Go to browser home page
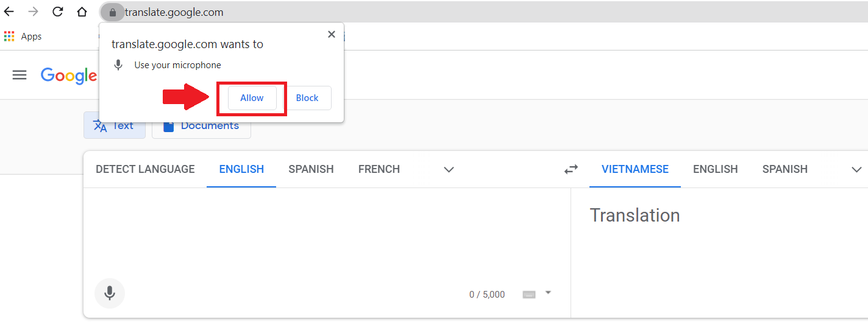Viewport: 868px width, 322px height. click(x=82, y=12)
